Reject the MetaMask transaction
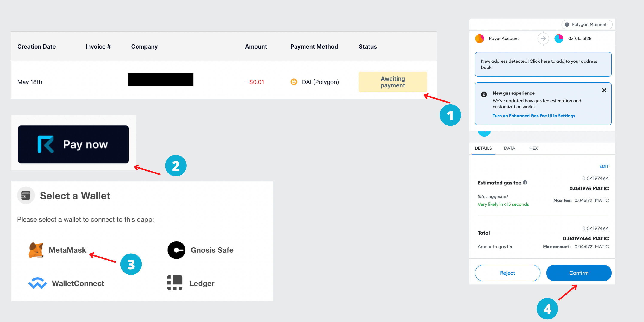The height and width of the screenshot is (322, 644). pyautogui.click(x=507, y=273)
